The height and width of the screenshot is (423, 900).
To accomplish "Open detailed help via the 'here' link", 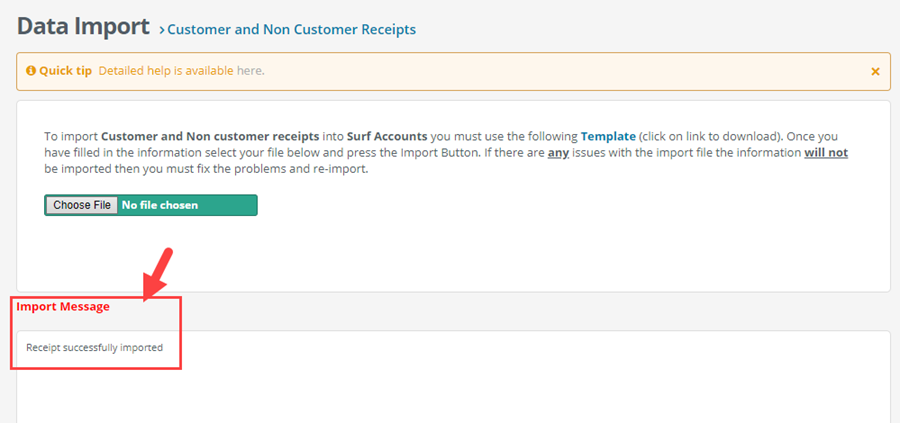I will pos(249,71).
